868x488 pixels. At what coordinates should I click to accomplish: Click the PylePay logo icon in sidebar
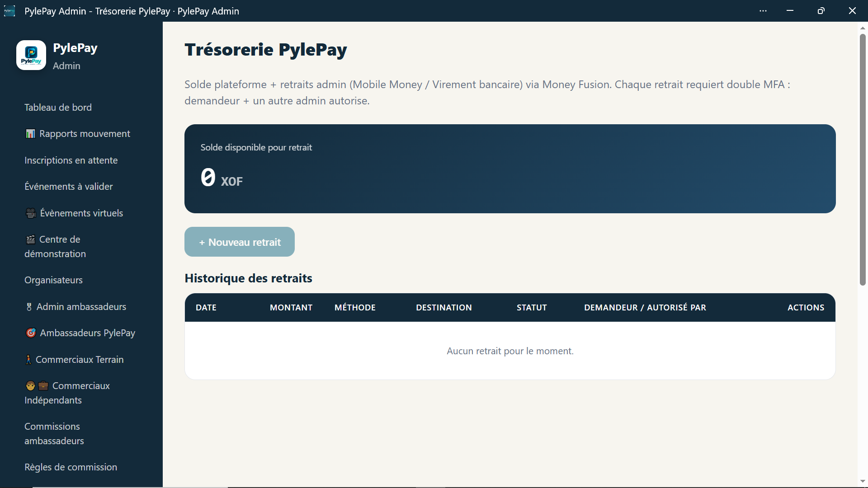31,55
